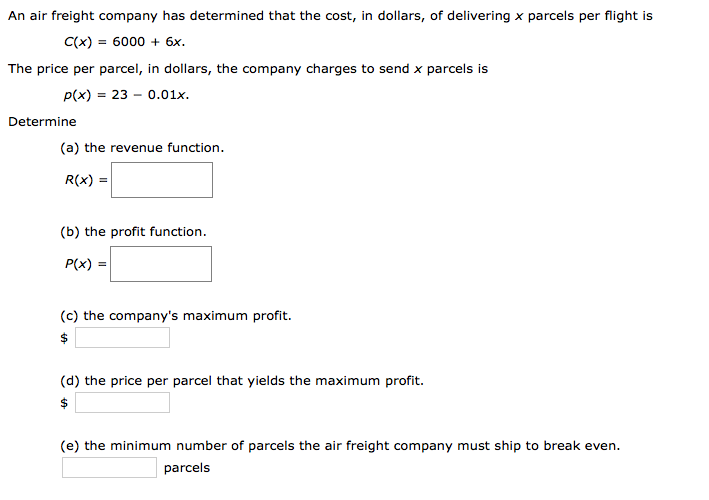This screenshot has height=500, width=709.
Task: Select the break-even parcels answer field
Action: (x=109, y=467)
